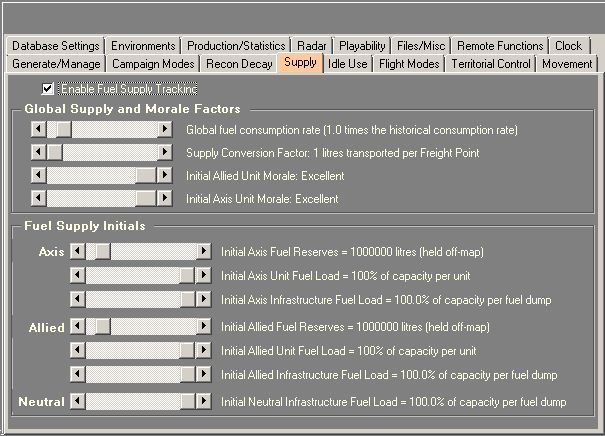Switch to the Database Settings tab
Viewport: 605px width, 436px height.
pos(56,46)
